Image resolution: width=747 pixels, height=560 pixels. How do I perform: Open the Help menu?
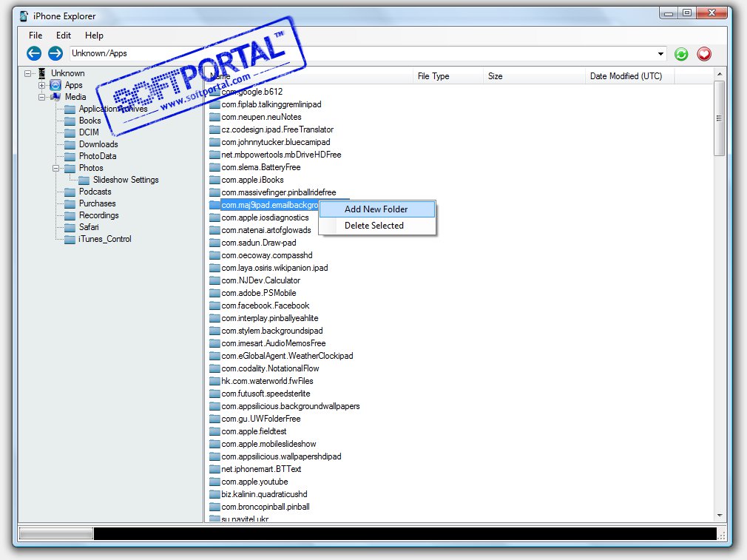point(94,36)
